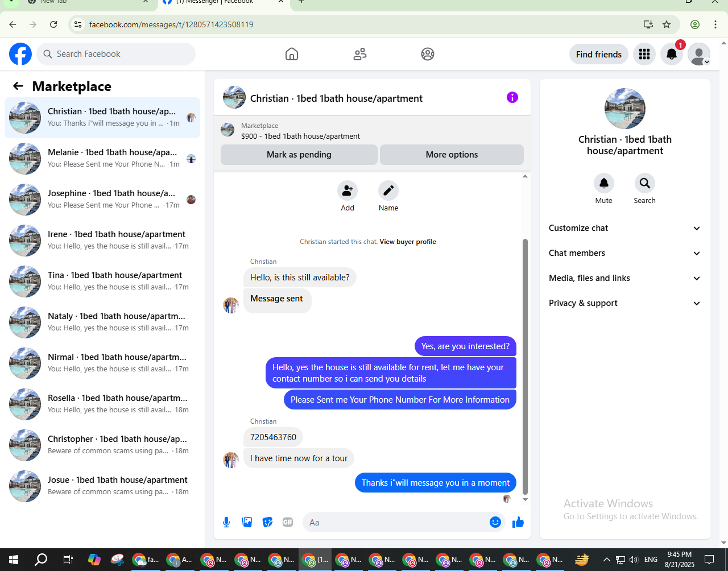Send a thumbs up like
The image size is (728, 571).
518,522
